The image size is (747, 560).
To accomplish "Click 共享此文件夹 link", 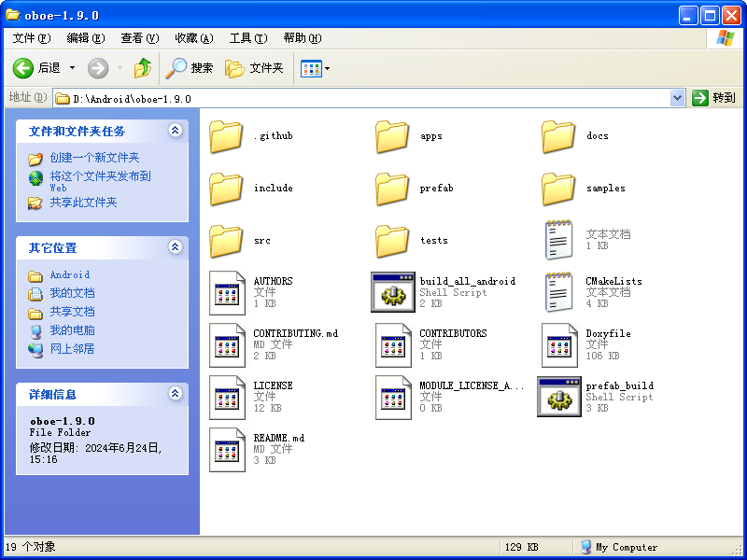I will click(x=83, y=203).
